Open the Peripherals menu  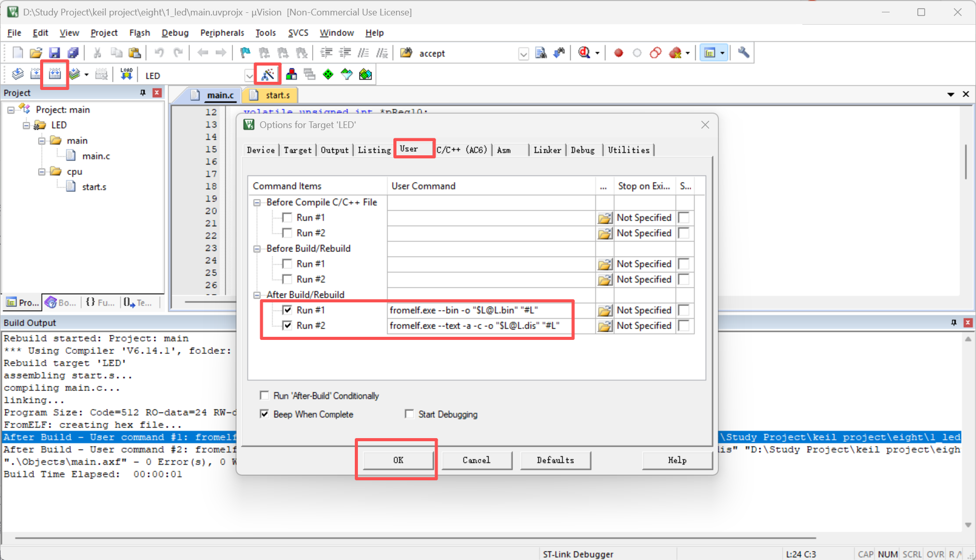pyautogui.click(x=222, y=32)
